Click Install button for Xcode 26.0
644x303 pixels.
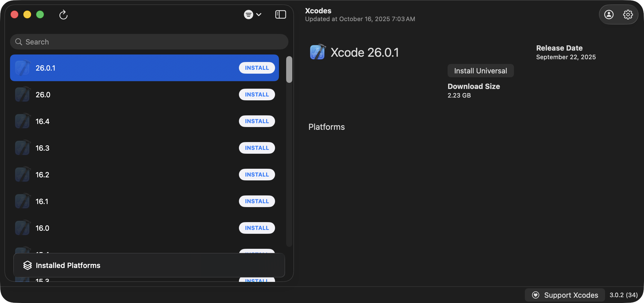(257, 95)
